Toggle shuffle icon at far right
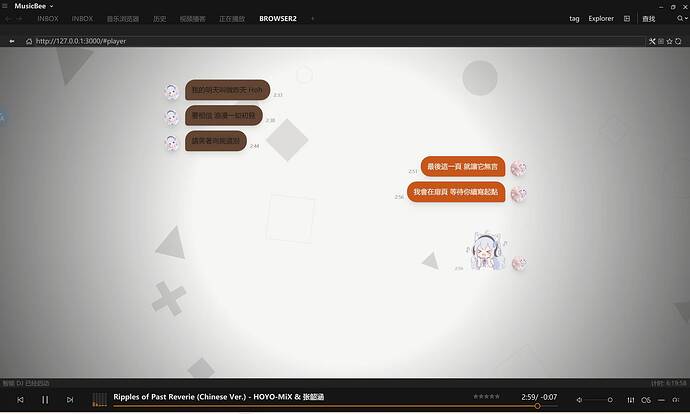Image resolution: width=690 pixels, height=414 pixels. (675, 400)
